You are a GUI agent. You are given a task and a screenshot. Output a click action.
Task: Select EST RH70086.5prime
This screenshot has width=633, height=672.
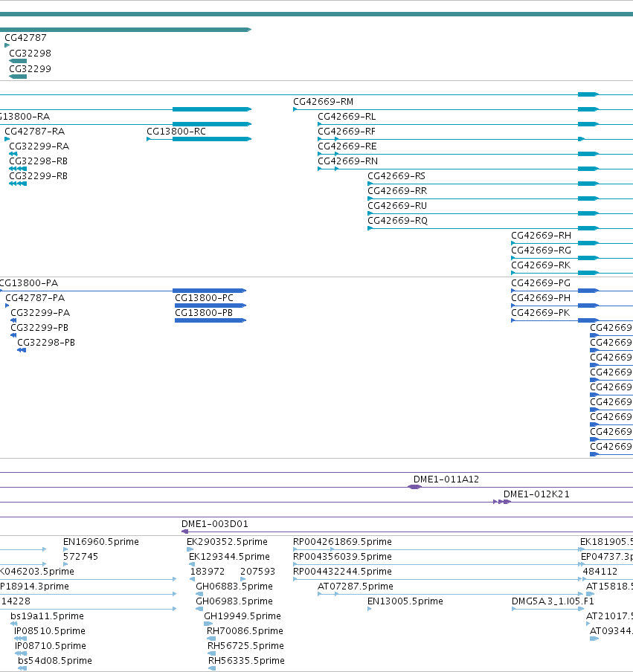[245, 631]
